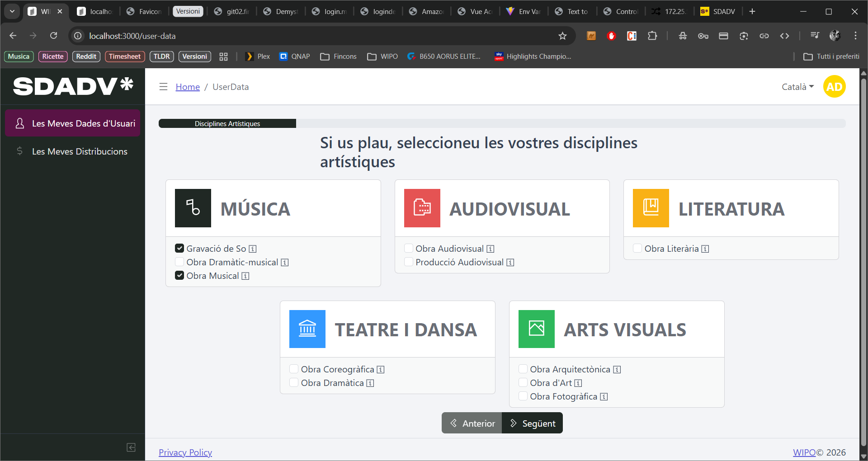
Task: Click the Música category icon
Action: 193,208
